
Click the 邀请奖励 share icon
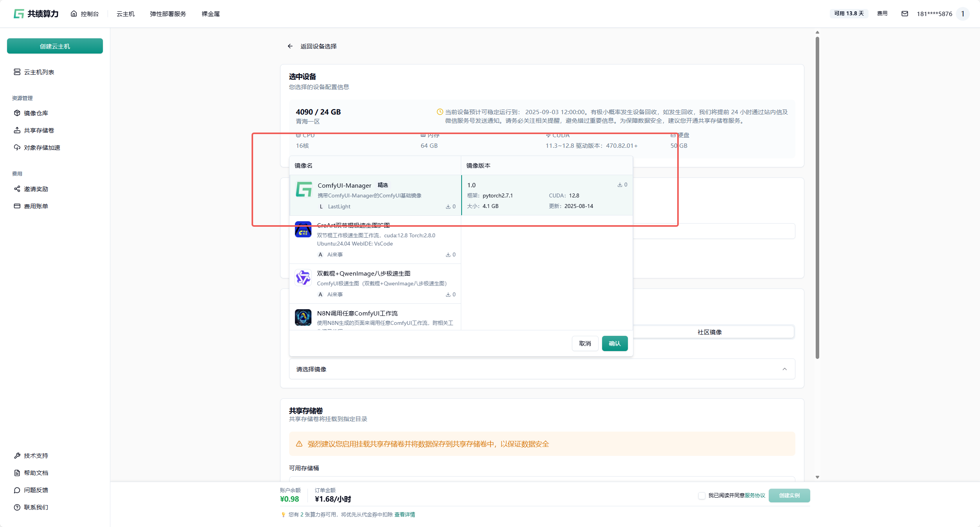click(x=17, y=189)
